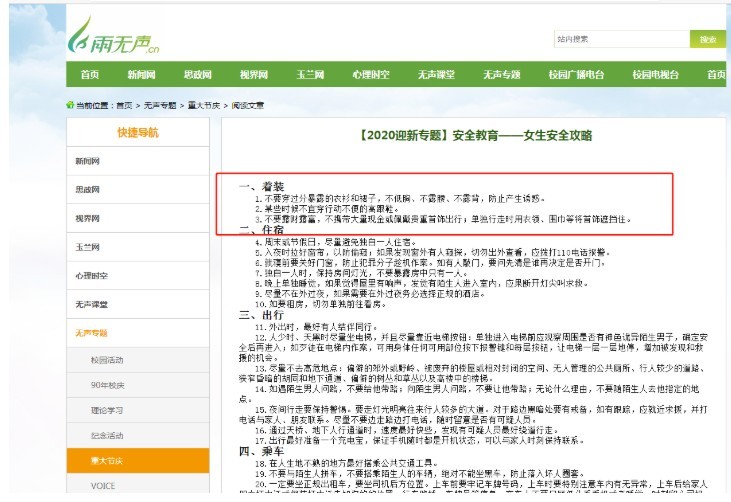This screenshot has height=502, width=731.
Task: Open 无声课堂 in the green navigation bar
Action: coord(435,75)
